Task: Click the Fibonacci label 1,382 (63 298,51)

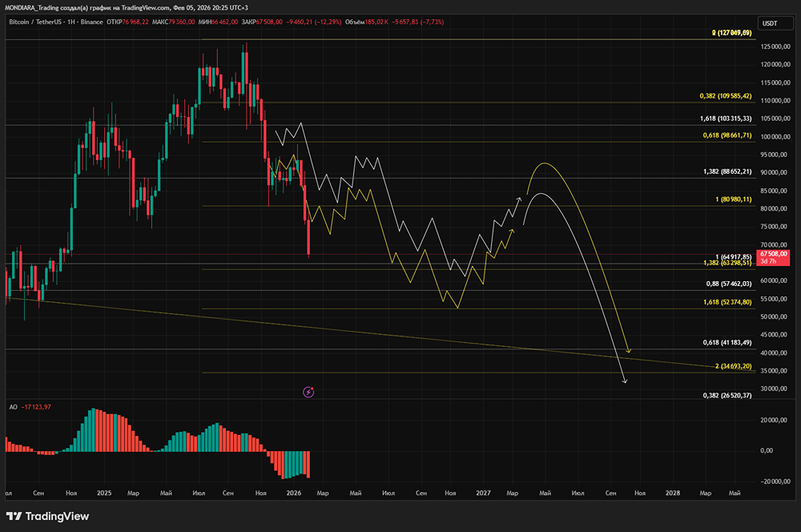Action: pyautogui.click(x=727, y=263)
